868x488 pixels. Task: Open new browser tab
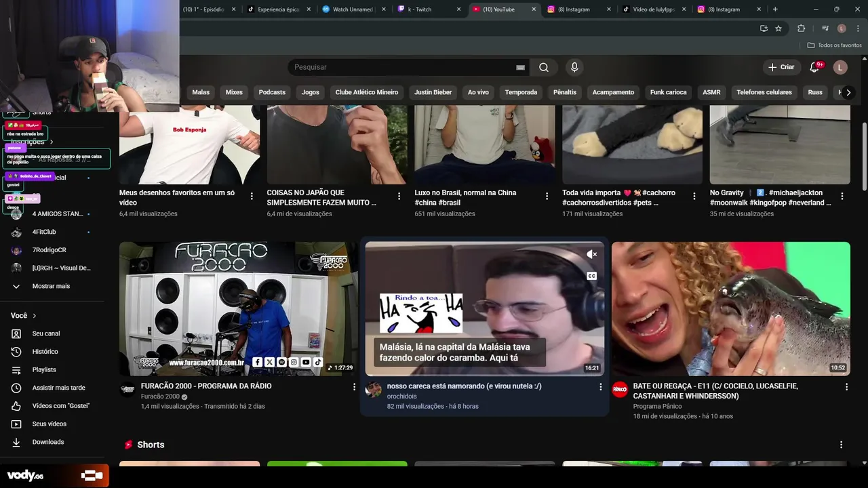tap(775, 9)
